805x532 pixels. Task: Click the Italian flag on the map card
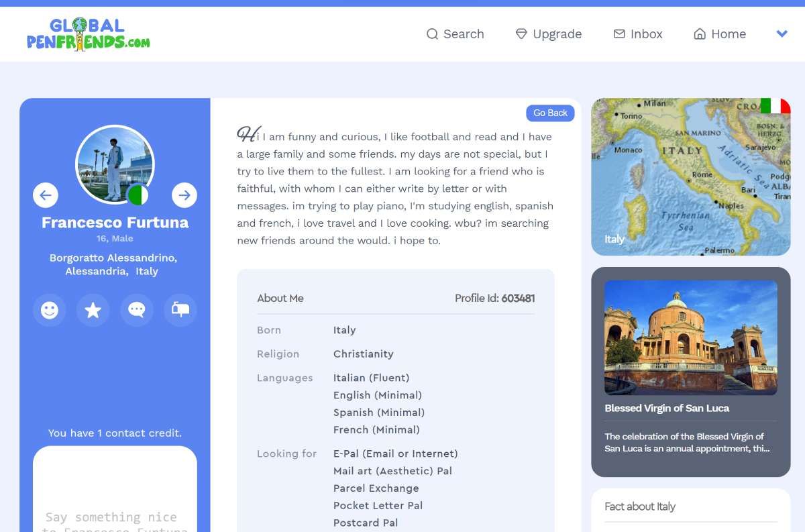(x=776, y=106)
